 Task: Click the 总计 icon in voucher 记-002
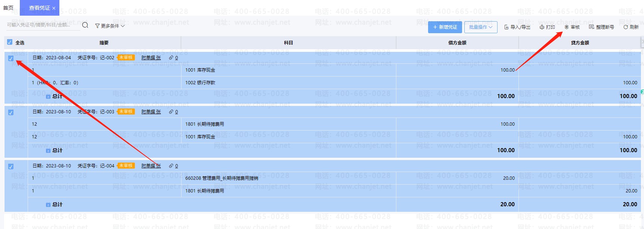[48, 97]
